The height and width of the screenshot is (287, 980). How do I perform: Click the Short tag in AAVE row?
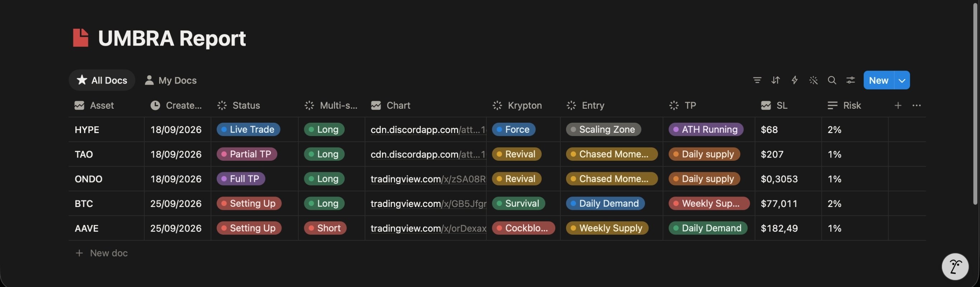(325, 229)
